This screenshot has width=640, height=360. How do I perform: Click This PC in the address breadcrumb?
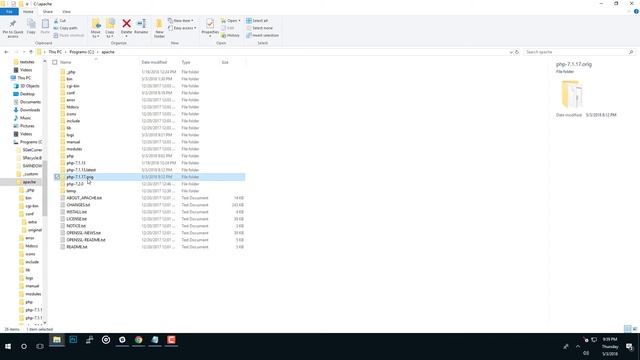(55, 52)
